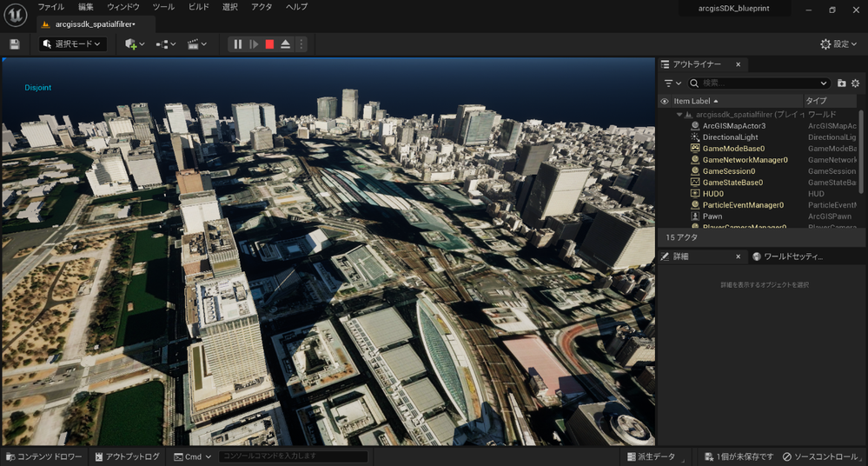The width and height of the screenshot is (868, 466).
Task: Stop the running play session
Action: click(x=269, y=44)
